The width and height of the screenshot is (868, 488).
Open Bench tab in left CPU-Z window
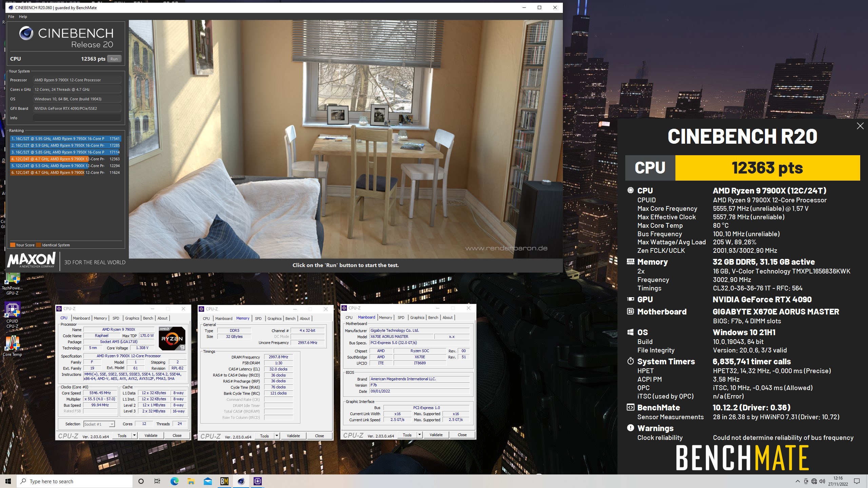[148, 318]
